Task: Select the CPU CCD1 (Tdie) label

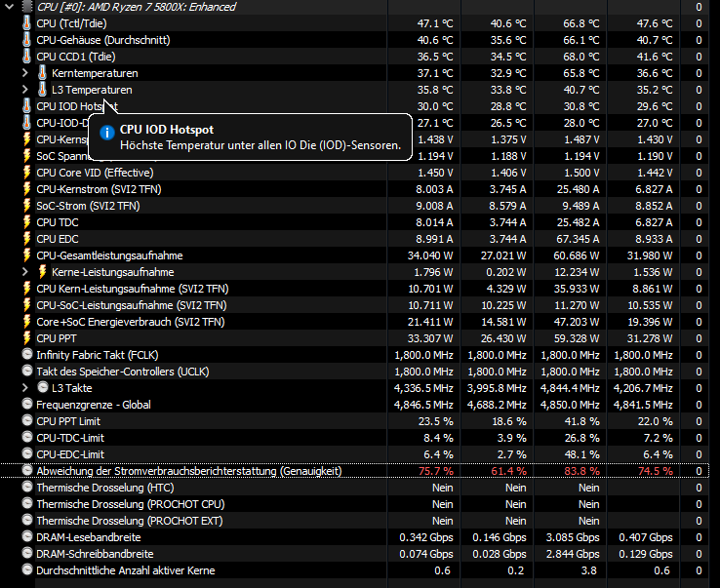Action: [x=76, y=57]
